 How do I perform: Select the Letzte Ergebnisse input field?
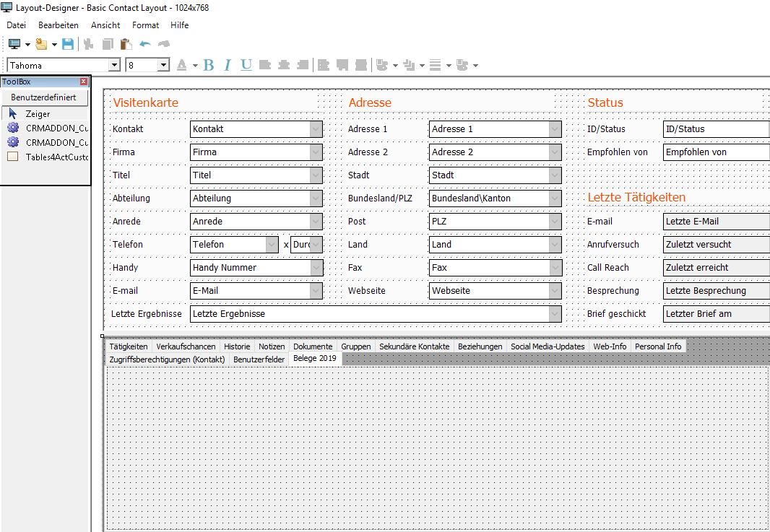pos(376,314)
